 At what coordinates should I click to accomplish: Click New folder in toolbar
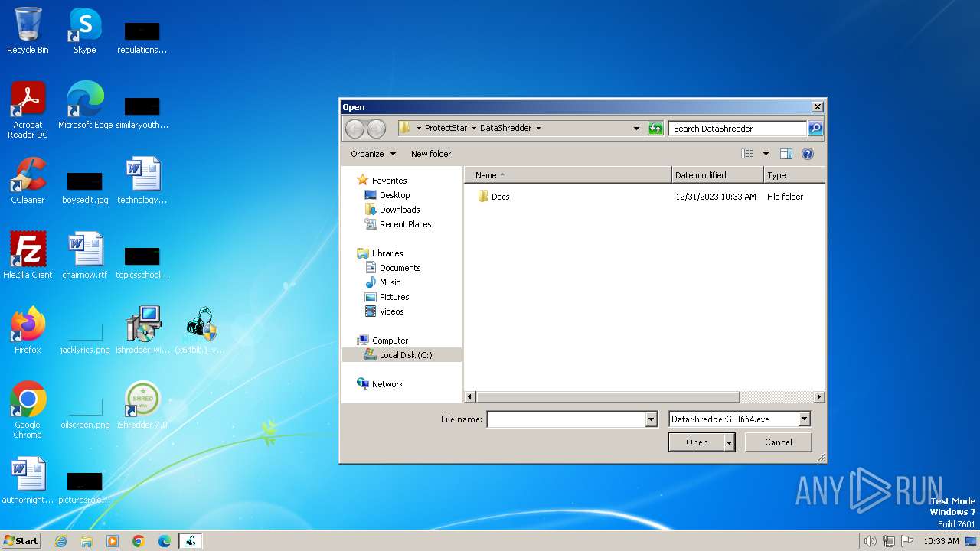[x=431, y=154]
